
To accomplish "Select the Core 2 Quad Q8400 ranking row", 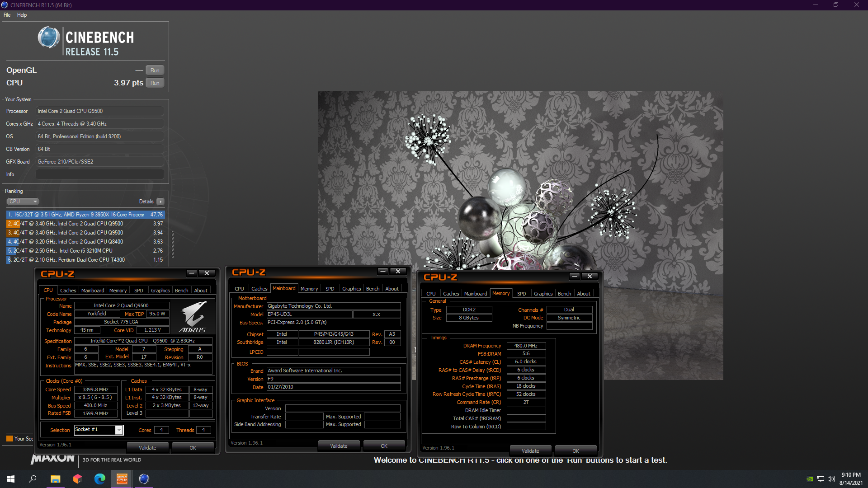I will [85, 242].
